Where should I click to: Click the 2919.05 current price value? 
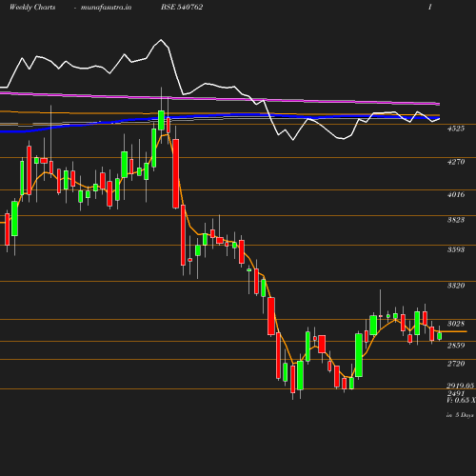point(461,386)
